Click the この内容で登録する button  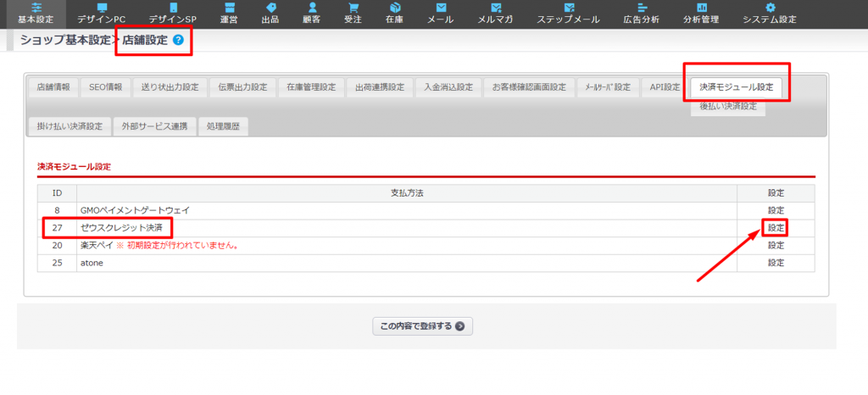[422, 325]
